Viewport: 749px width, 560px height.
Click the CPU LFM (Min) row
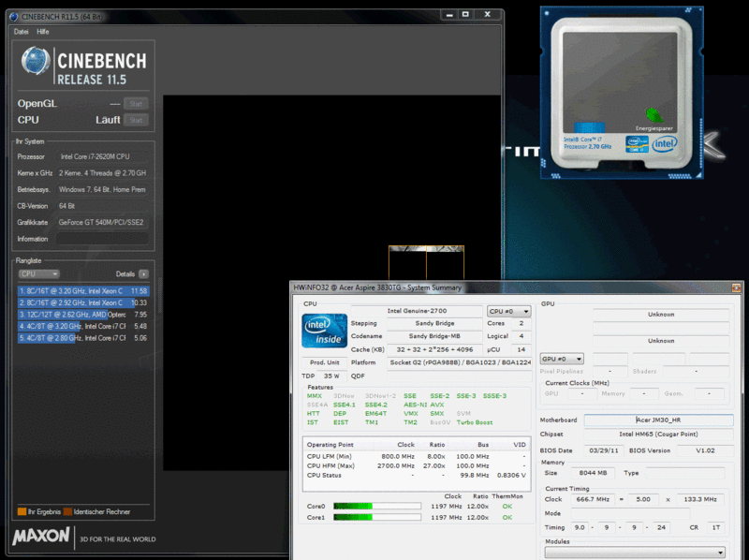tap(417, 456)
